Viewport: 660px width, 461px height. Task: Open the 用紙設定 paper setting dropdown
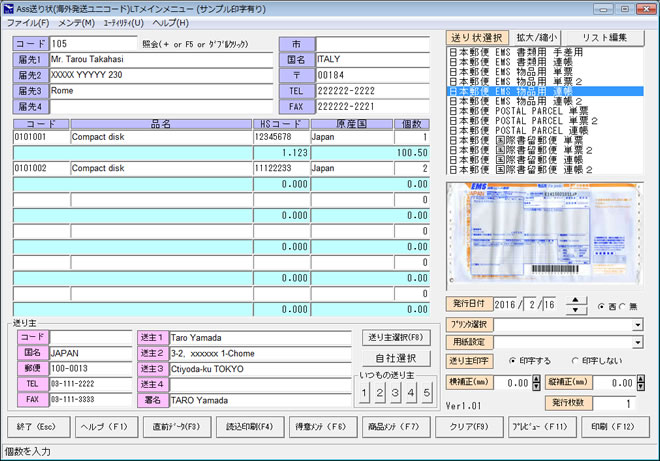coord(637,343)
